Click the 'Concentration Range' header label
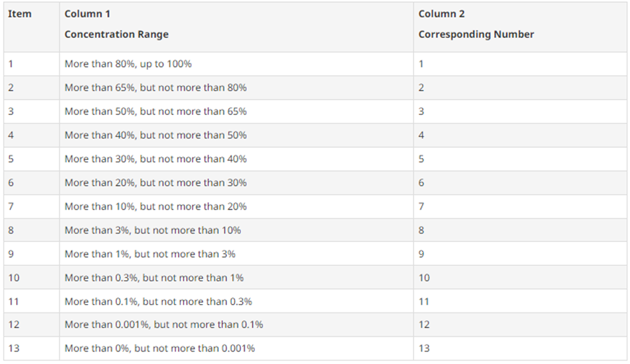Image resolution: width=630 pixels, height=364 pixels. click(116, 34)
